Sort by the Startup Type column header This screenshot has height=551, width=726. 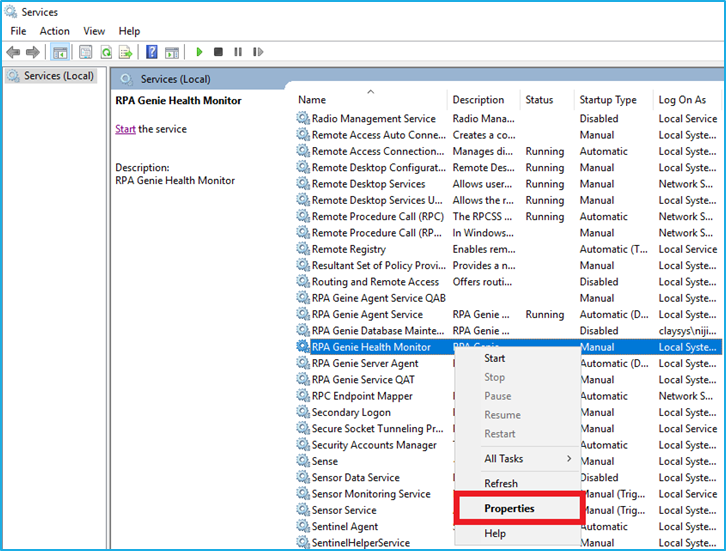(607, 100)
